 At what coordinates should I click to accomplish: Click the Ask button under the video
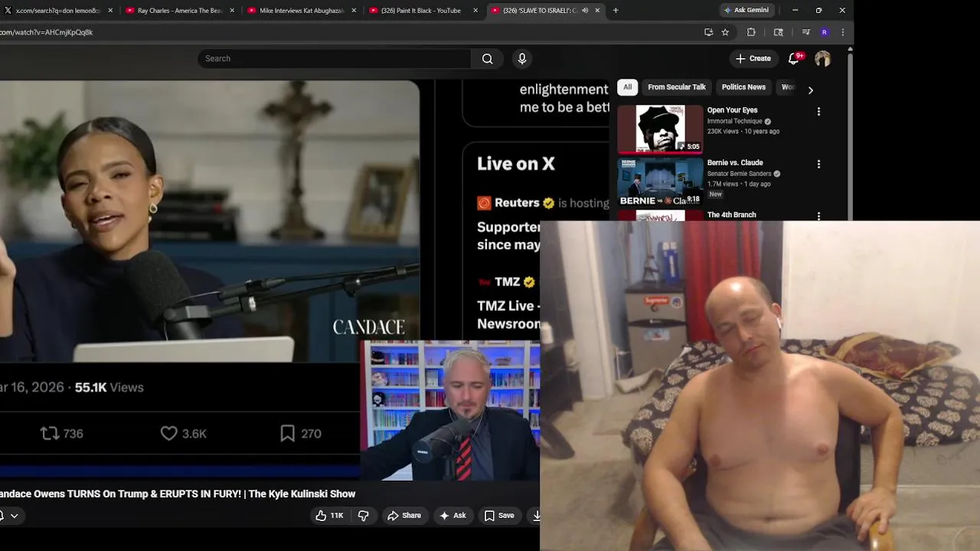click(452, 516)
